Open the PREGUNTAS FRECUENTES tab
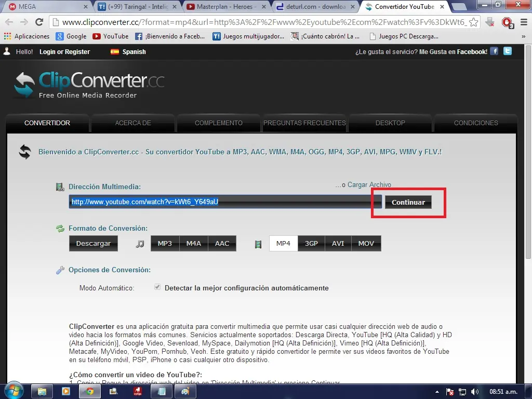This screenshot has width=532, height=399. [304, 123]
